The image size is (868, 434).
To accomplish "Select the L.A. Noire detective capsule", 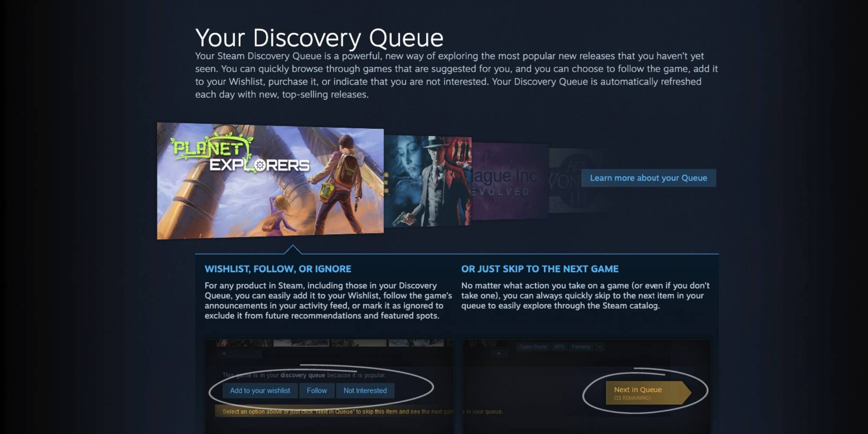I will pos(427,181).
